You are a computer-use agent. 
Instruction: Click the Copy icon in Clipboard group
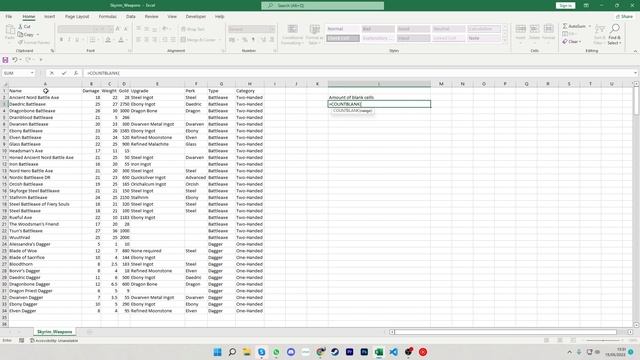(21, 35)
